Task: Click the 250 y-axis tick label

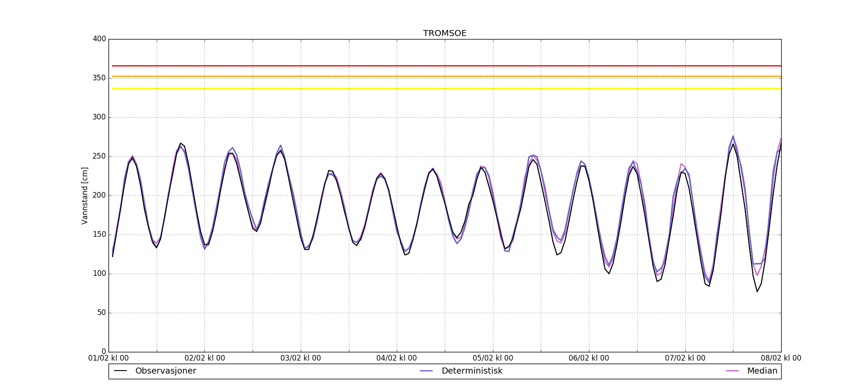Action: 99,156
